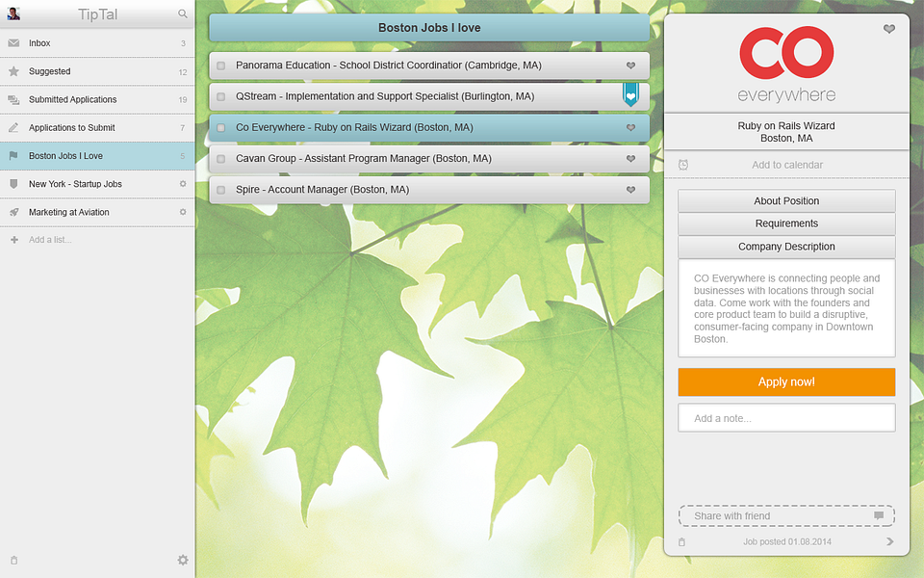Open search via magnifier icon
The image size is (924, 578).
pos(183,13)
